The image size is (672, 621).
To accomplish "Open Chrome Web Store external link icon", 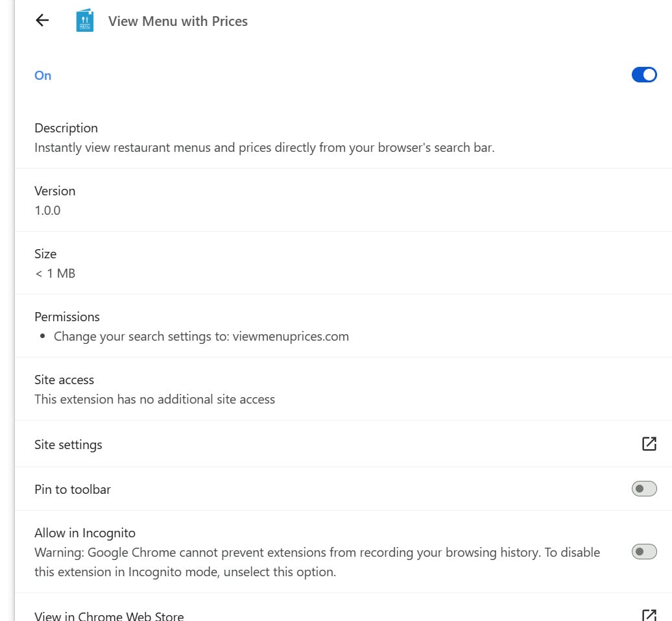I will pos(649,615).
